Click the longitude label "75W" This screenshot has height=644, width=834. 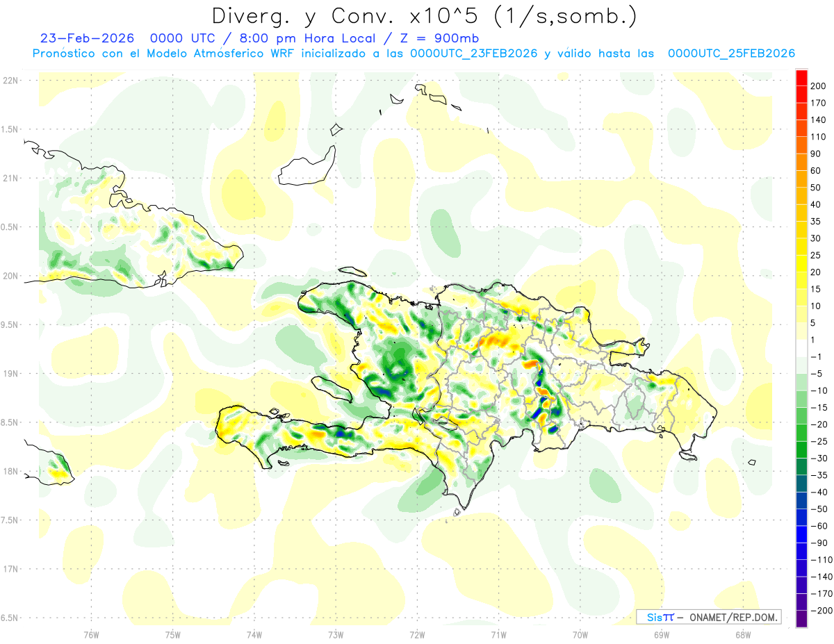(x=173, y=635)
